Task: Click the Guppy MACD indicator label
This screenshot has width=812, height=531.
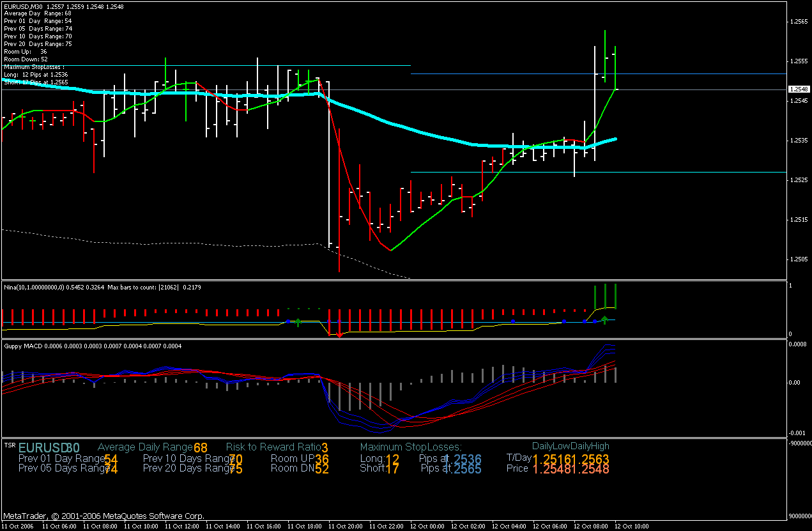Action: pos(24,346)
